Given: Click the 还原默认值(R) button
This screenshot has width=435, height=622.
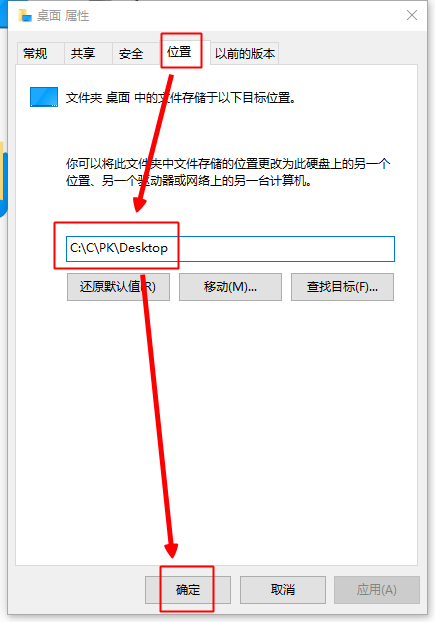Looking at the screenshot, I should tap(118, 287).
